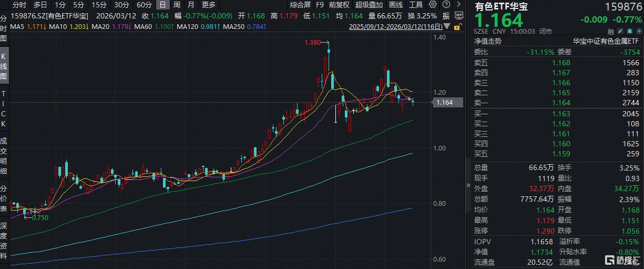Select the 15分 period
644x269 pixels.
[x=98, y=5]
